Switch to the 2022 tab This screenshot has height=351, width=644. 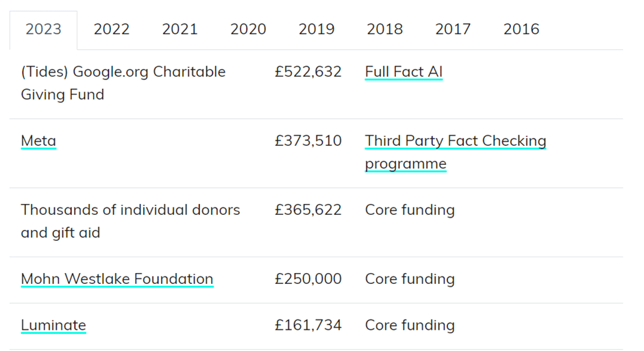111,29
